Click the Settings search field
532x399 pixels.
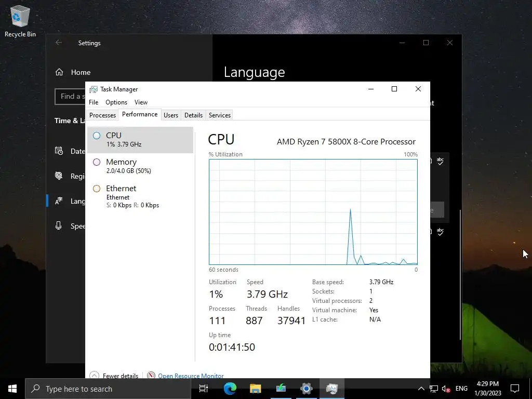[x=70, y=96]
